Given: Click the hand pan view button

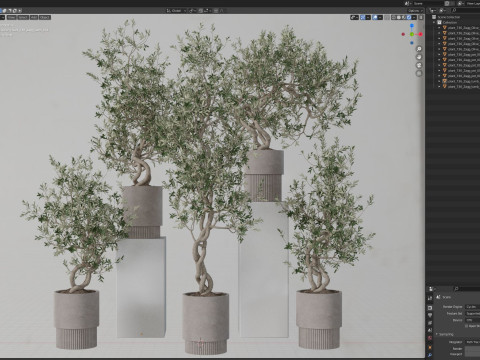Looking at the screenshot, I should [x=419, y=57].
